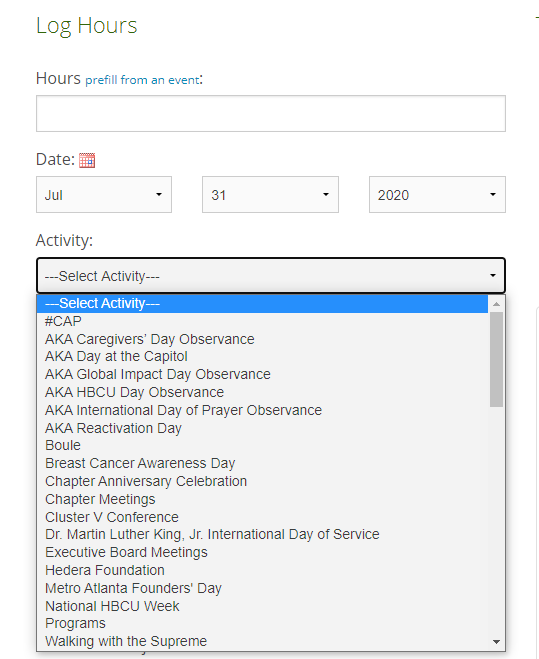Viewport: 539px width, 659px height.
Task: Choose Hedera Foundation activity
Action: click(263, 570)
